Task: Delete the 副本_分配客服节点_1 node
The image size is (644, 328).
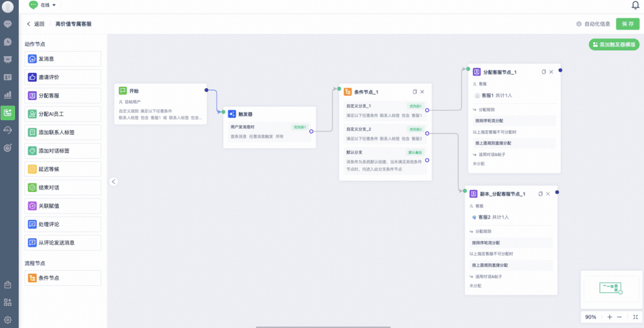Action: click(x=548, y=194)
